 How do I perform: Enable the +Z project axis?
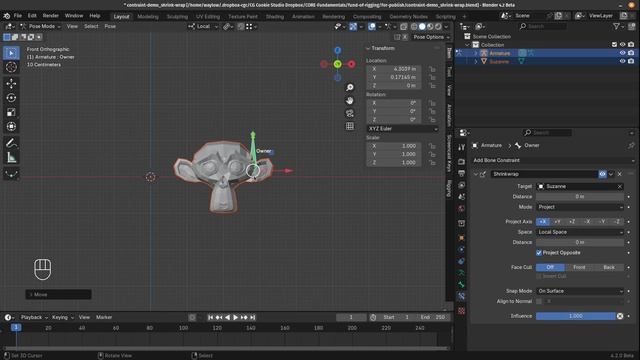(572, 221)
